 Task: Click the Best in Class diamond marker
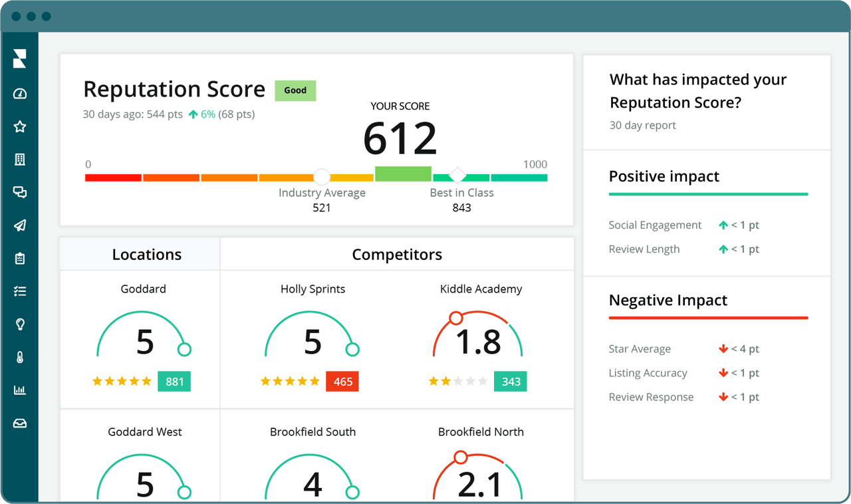point(457,176)
